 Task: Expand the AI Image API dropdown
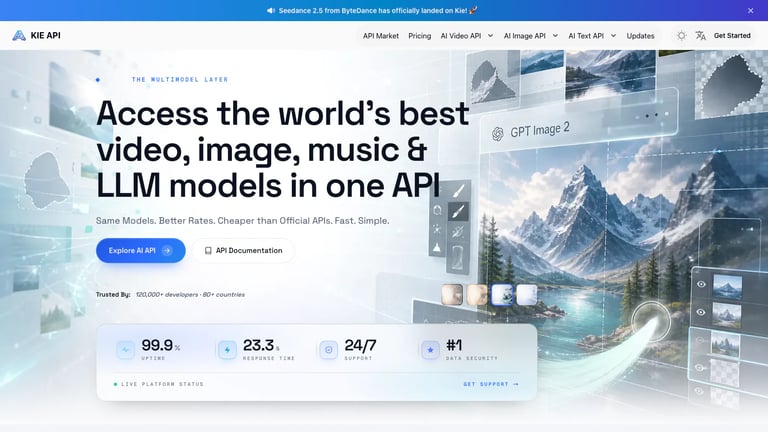click(x=531, y=36)
